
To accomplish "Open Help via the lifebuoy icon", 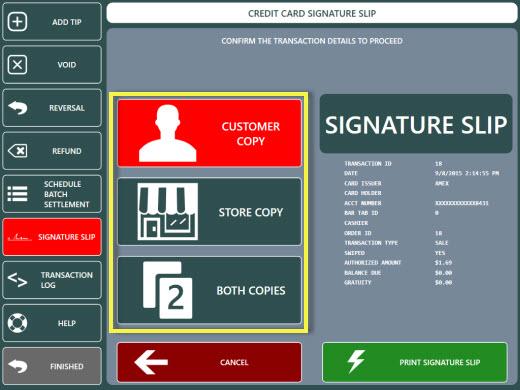I will (x=17, y=323).
